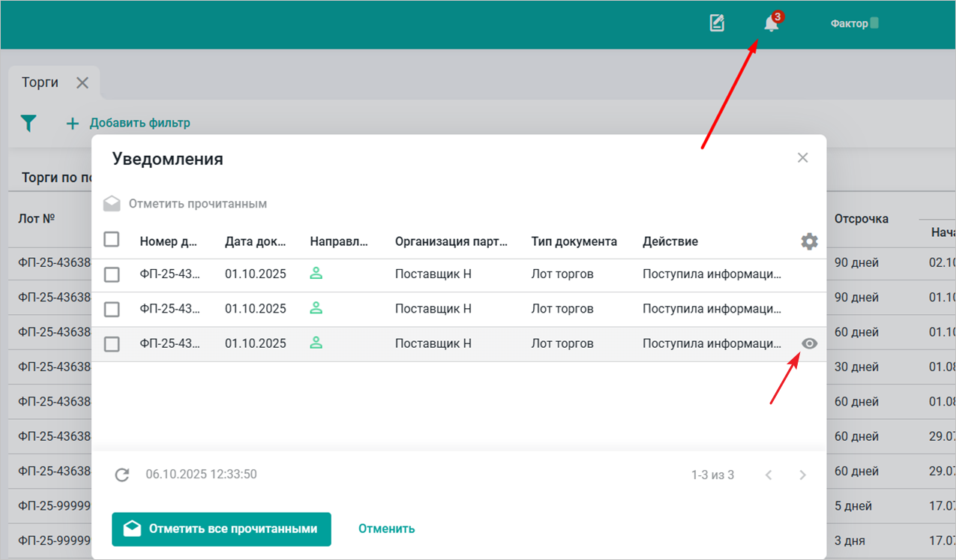Close the Уведомления dialog
This screenshot has height=560, width=956.
click(802, 158)
